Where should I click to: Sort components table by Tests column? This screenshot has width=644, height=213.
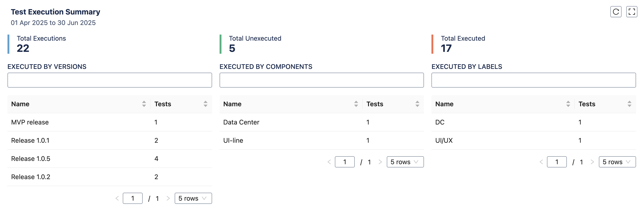pos(417,104)
